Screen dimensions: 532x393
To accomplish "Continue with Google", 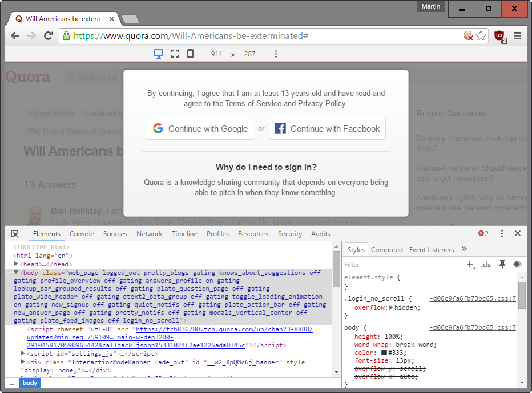I will point(200,128).
